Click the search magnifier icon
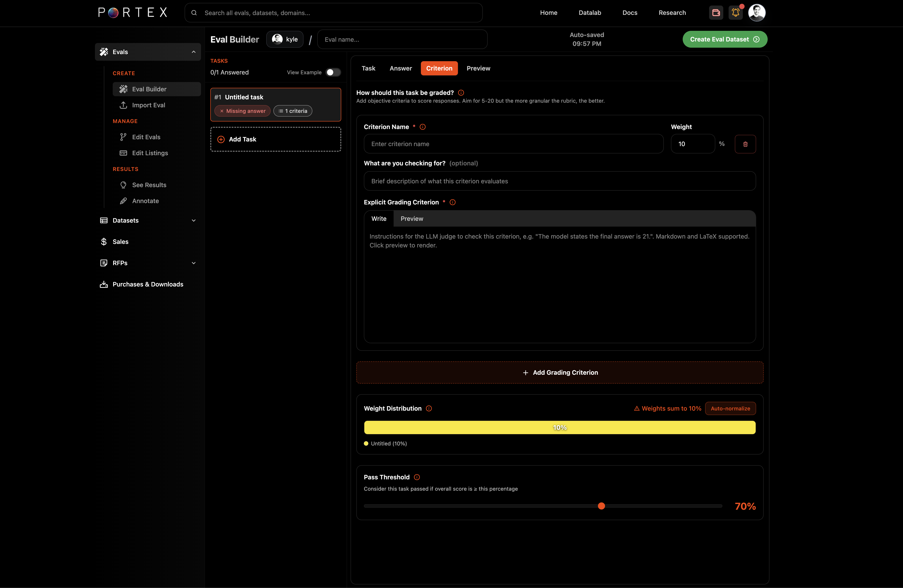903x588 pixels. point(194,13)
